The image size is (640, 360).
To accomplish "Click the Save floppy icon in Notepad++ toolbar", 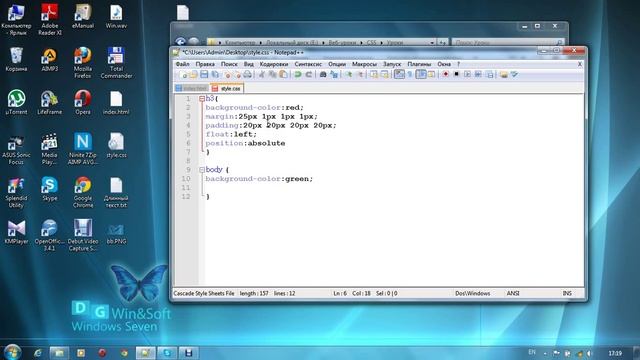I will click(x=204, y=74).
